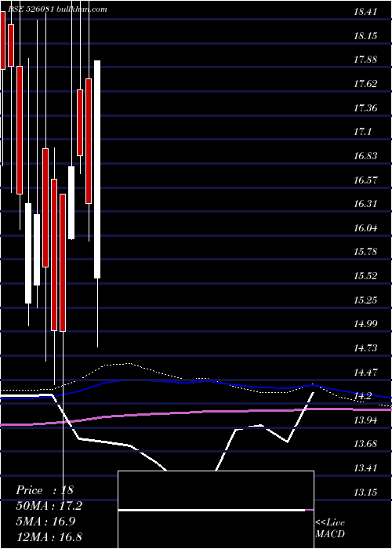Click the 14.47 price axis label
This screenshot has width=392, height=549.
pyautogui.click(x=365, y=373)
